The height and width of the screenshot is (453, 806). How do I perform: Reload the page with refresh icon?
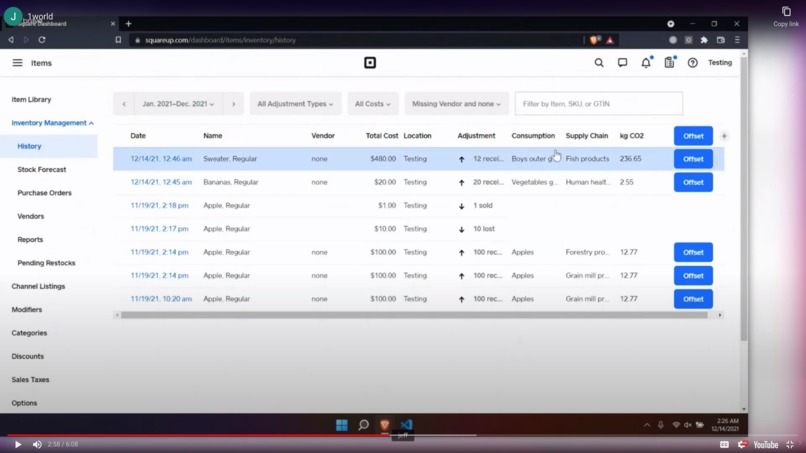42,40
